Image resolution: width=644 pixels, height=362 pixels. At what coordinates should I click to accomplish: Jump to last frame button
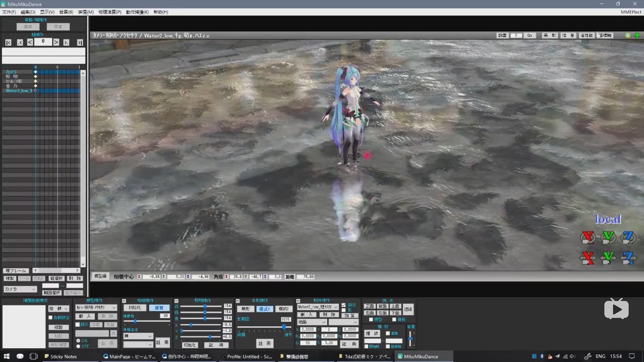80,43
